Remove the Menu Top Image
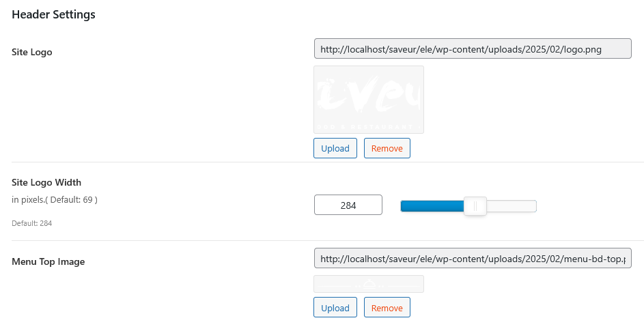 (x=387, y=308)
